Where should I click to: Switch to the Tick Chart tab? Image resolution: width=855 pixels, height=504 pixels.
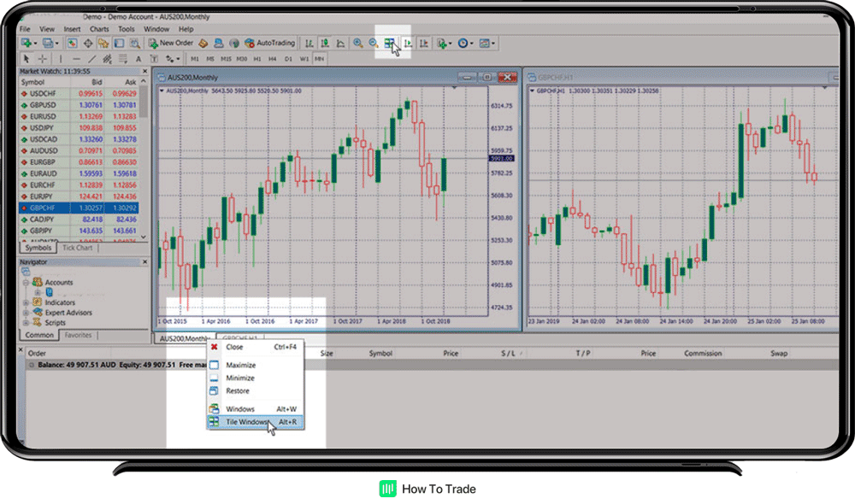[x=78, y=248]
